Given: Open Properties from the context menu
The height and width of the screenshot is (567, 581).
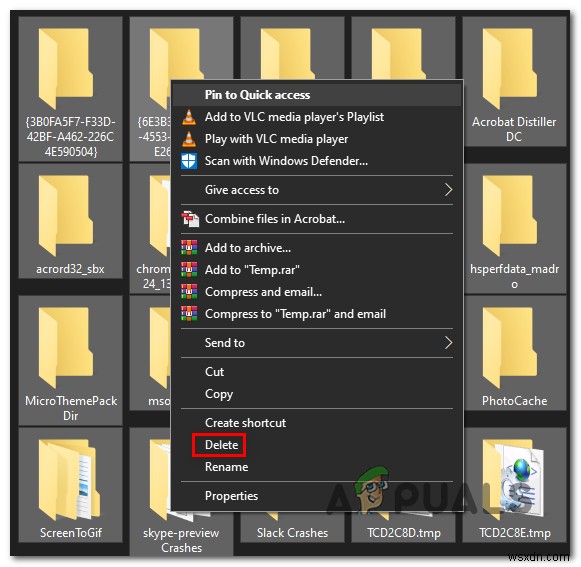Looking at the screenshot, I should coord(317,495).
